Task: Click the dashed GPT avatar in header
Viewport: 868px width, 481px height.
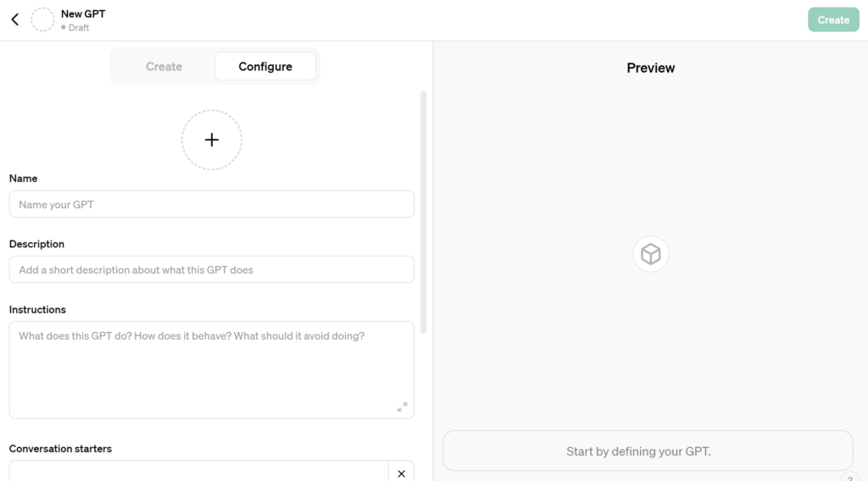Action: tap(42, 19)
